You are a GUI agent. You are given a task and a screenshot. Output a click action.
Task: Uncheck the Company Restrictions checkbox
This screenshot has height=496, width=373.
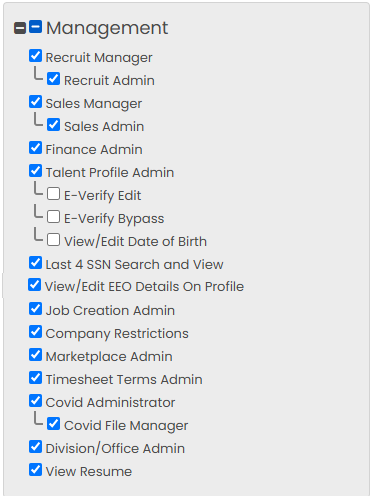point(35,332)
